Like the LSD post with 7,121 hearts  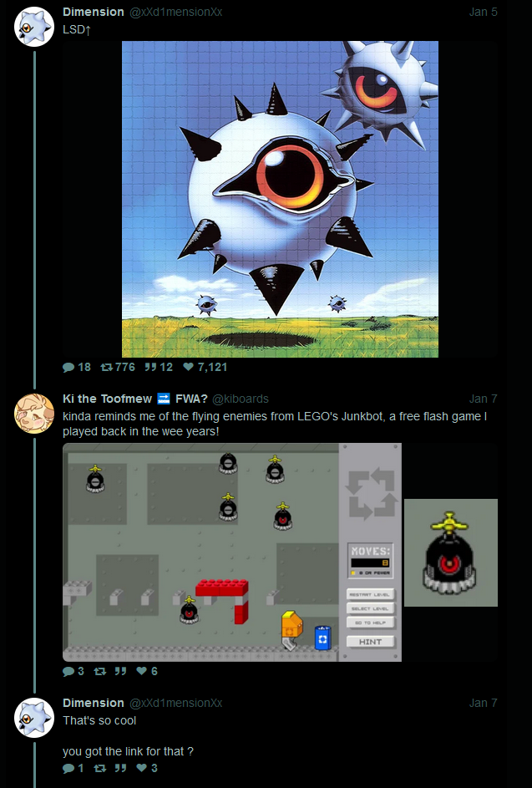189,368
